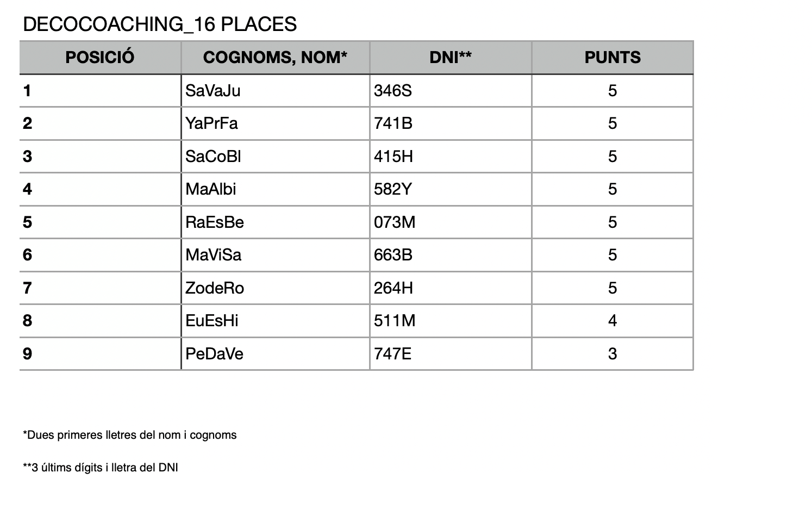Select the PeDaVe name cell
Image resolution: width=812 pixels, height=510 pixels.
275,354
